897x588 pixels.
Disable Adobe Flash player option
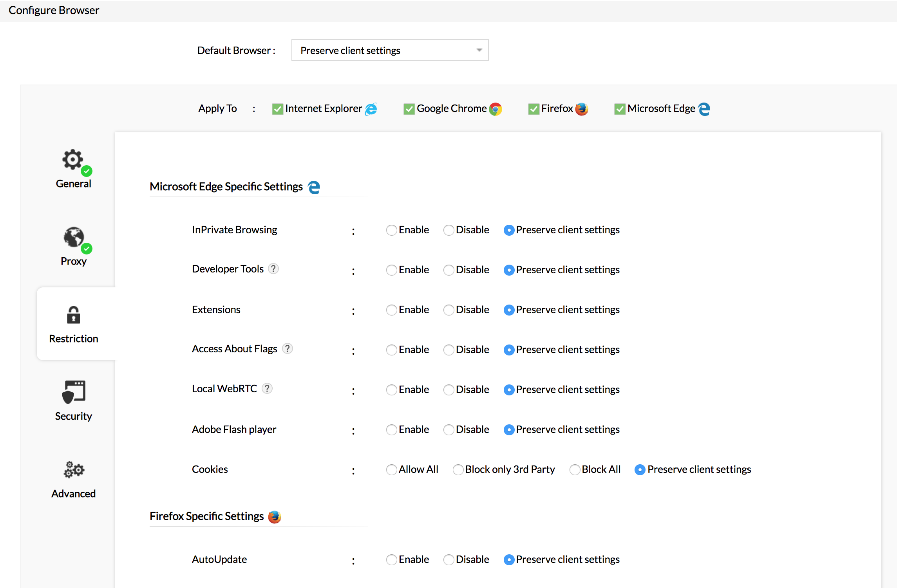448,430
